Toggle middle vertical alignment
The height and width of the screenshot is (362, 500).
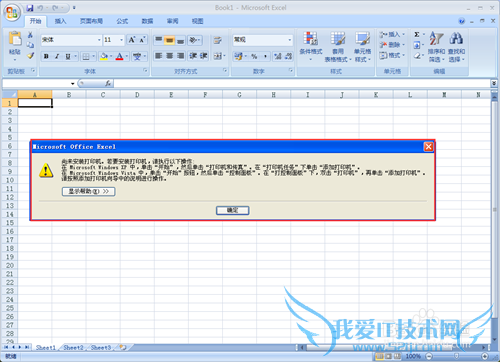(x=169, y=40)
